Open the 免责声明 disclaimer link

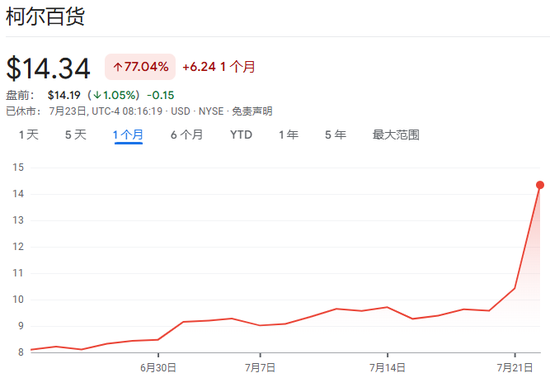(252, 111)
